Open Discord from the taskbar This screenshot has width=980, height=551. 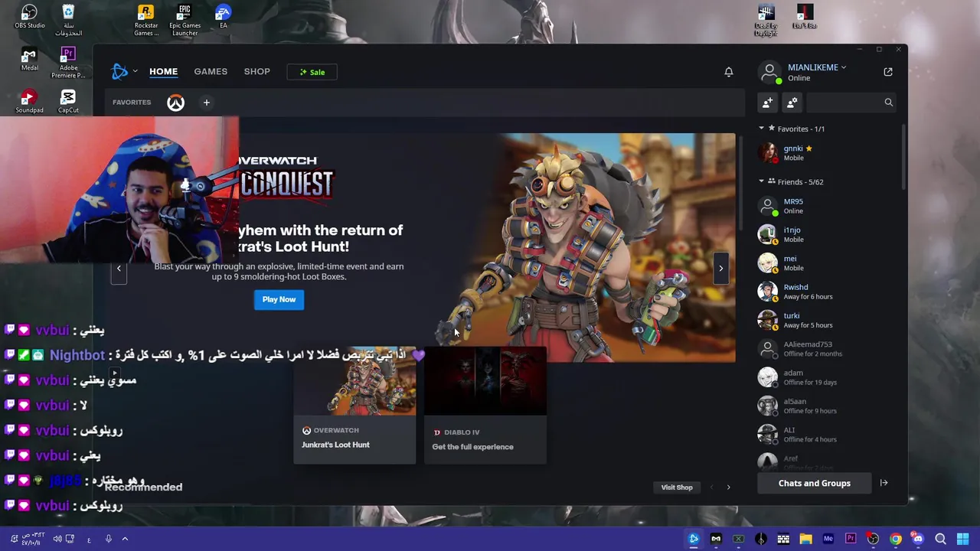(x=918, y=540)
